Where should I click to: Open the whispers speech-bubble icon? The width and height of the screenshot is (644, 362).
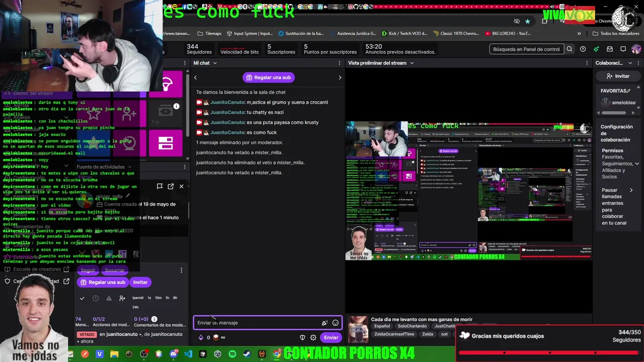(x=623, y=49)
